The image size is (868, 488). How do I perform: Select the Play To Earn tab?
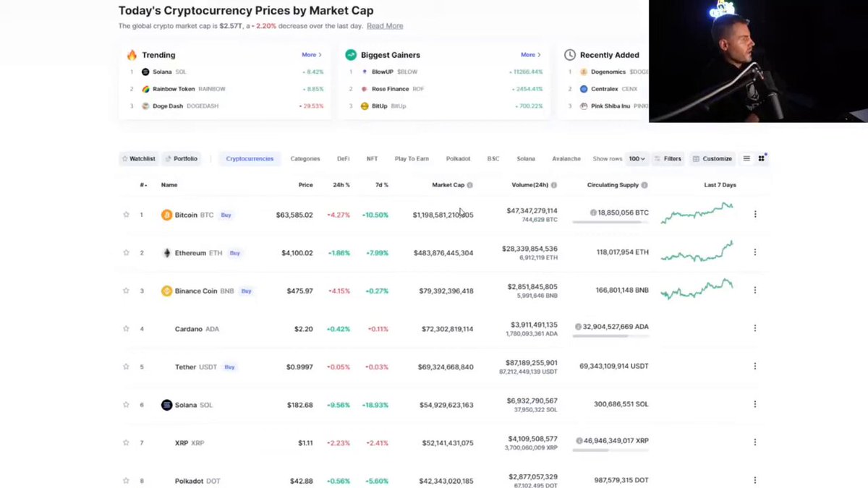point(412,158)
